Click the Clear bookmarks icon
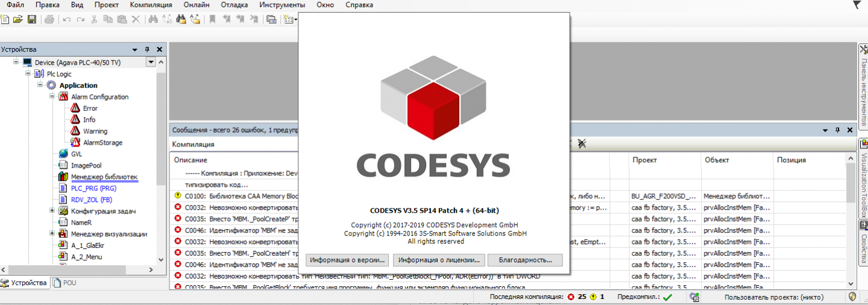The image size is (868, 305). [x=254, y=19]
